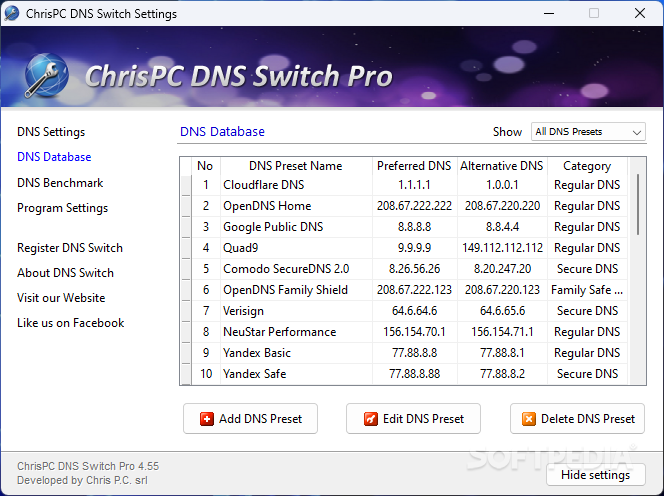Open About DNS Switch
664x496 pixels.
click(x=65, y=273)
